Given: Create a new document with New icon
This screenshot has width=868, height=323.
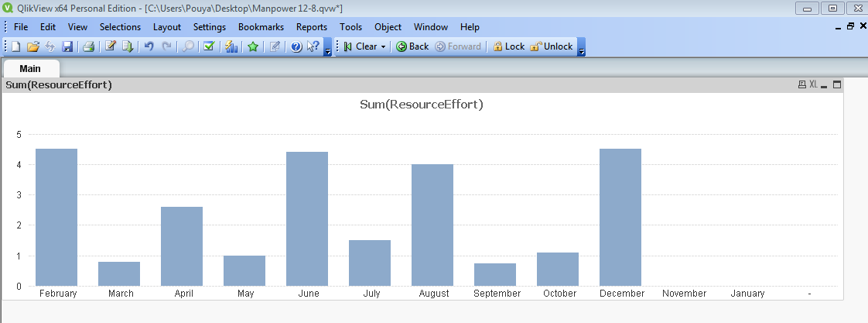Looking at the screenshot, I should point(15,46).
